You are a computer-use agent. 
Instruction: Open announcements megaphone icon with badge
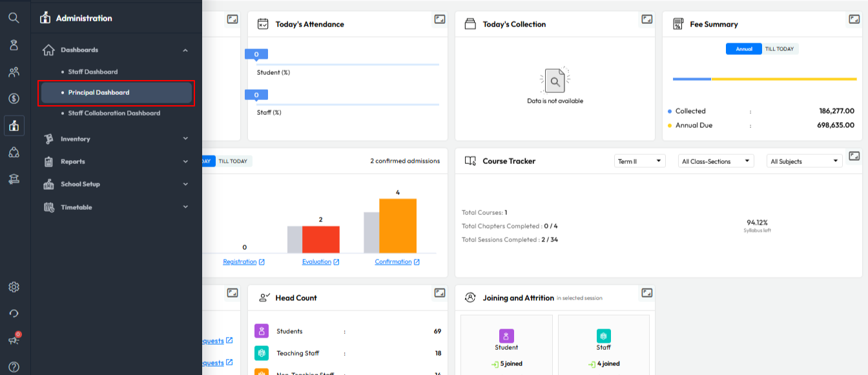[14, 340]
